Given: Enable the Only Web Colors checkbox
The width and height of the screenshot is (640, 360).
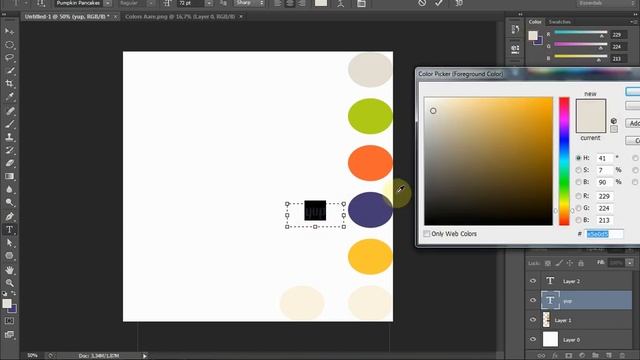Looking at the screenshot, I should (x=427, y=234).
